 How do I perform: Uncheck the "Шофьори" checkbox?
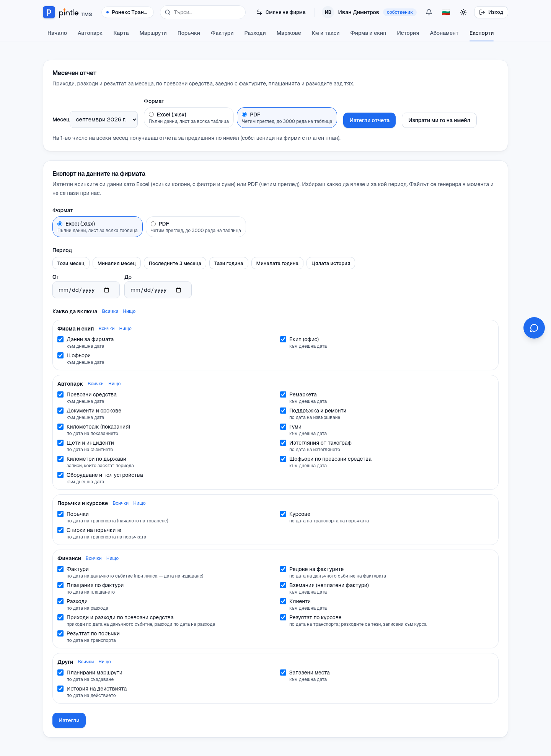pyautogui.click(x=60, y=355)
